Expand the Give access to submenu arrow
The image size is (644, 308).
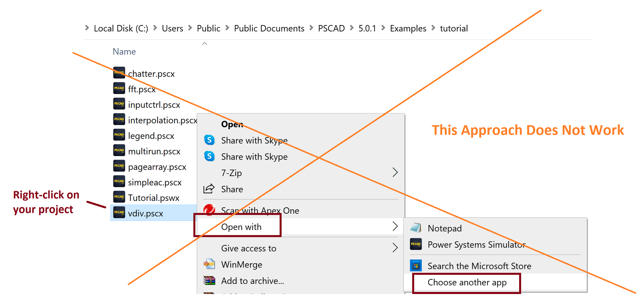click(x=395, y=248)
